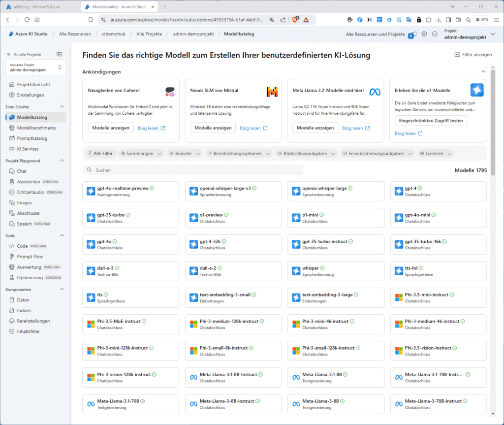Open the Chat playground
The height and width of the screenshot is (425, 504).
[x=22, y=171]
